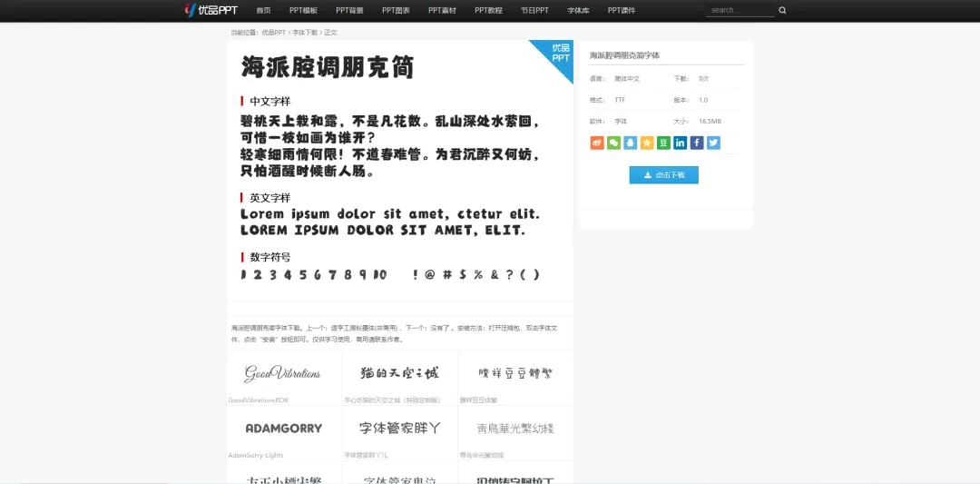The image size is (980, 484).
Task: Open previous font link 造字工房粉墨体
Action: pos(365,328)
